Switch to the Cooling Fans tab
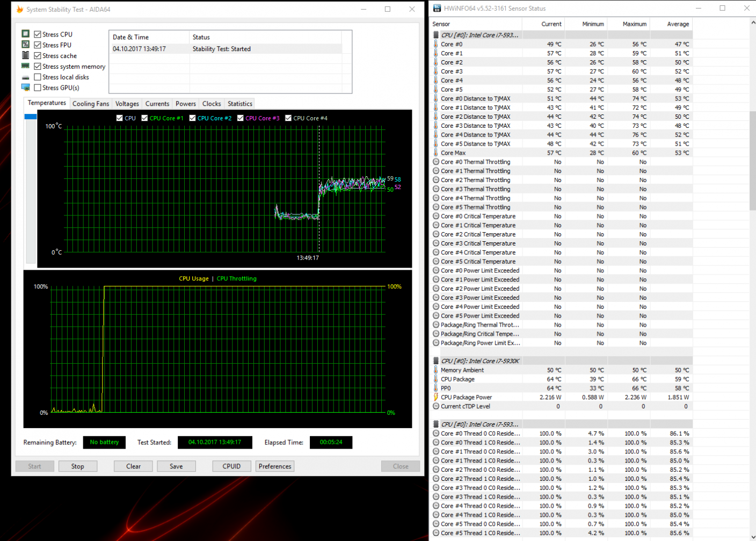 click(x=91, y=104)
